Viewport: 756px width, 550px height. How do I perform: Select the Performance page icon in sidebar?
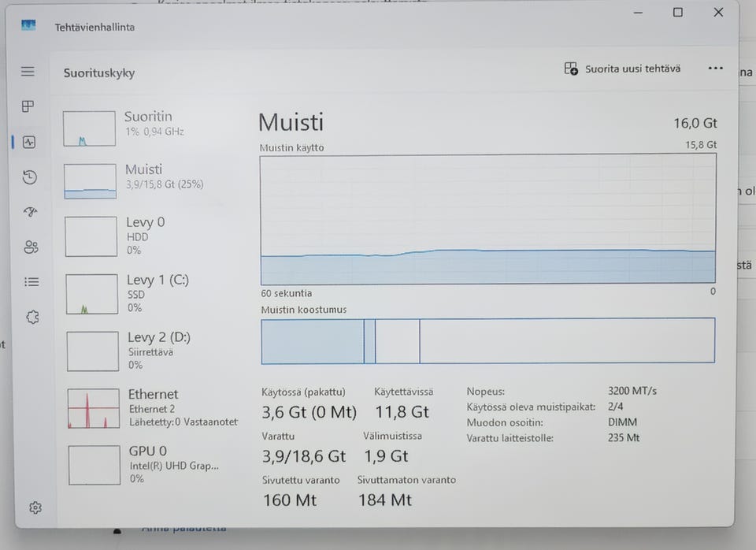29,142
